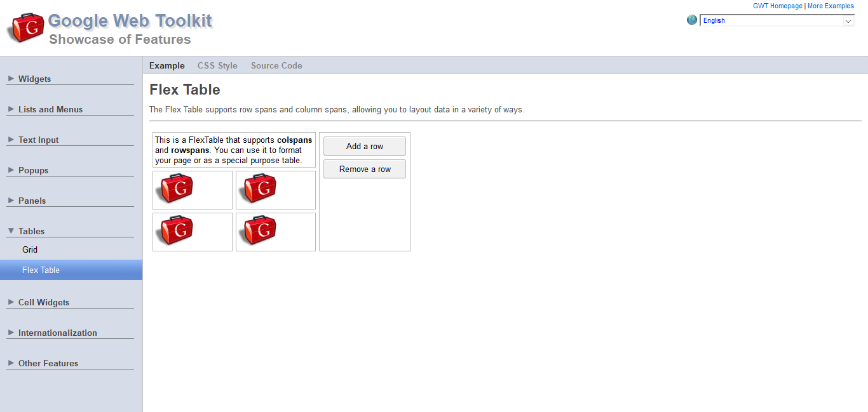This screenshot has height=412, width=868.
Task: Click the Text Input label
Action: [38, 140]
